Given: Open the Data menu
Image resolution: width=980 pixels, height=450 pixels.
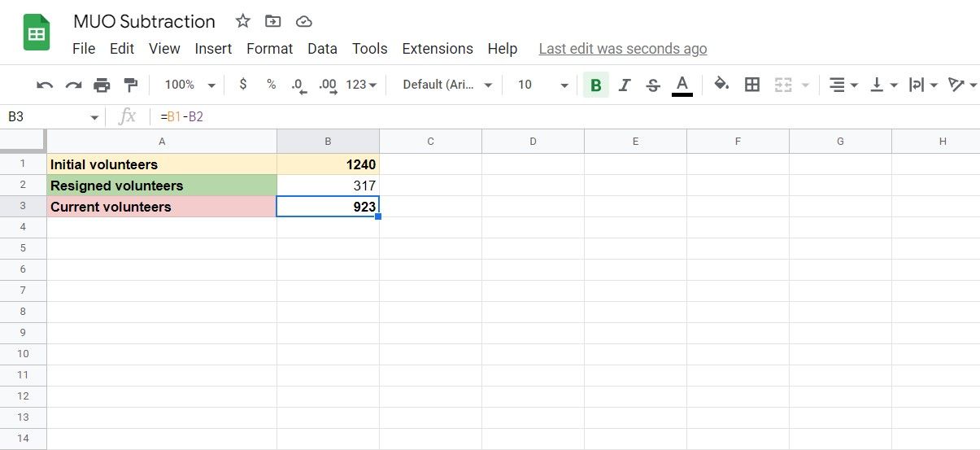Looking at the screenshot, I should pos(322,49).
